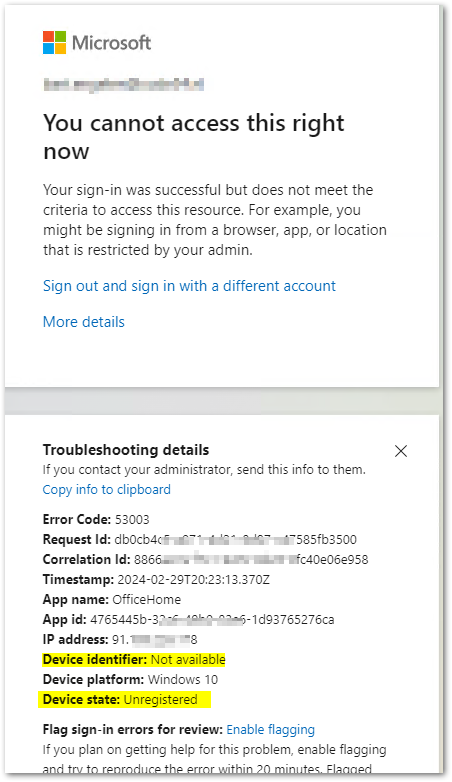Open the More details link
The width and height of the screenshot is (452, 782).
(84, 322)
